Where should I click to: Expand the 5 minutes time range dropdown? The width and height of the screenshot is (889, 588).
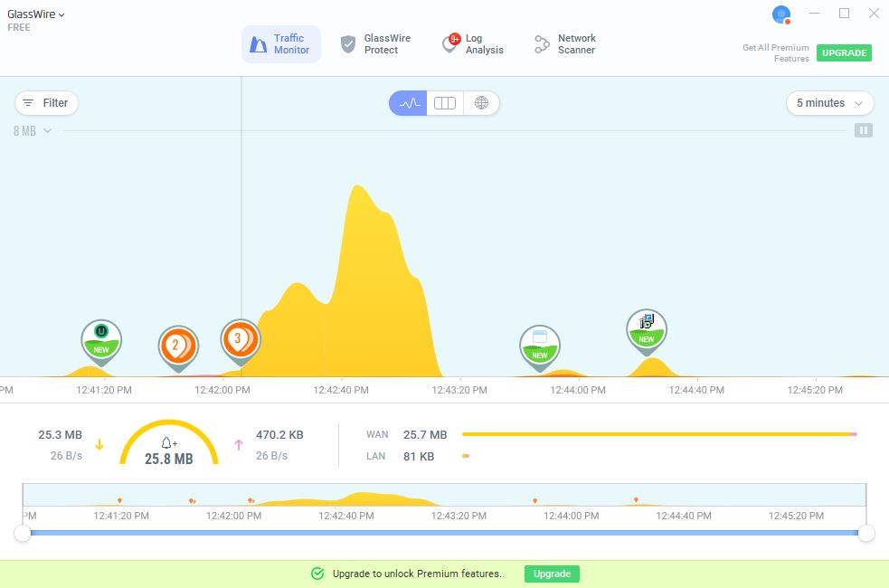[829, 103]
